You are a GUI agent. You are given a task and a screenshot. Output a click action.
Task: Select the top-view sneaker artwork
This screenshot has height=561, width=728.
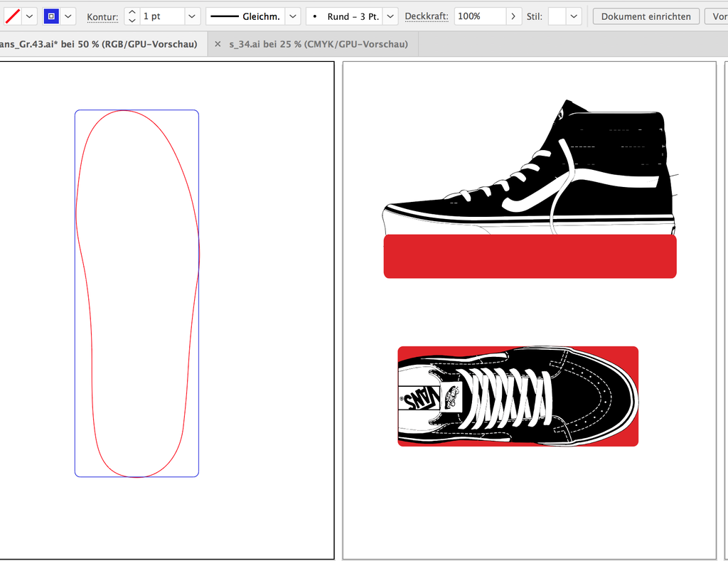[x=518, y=396]
